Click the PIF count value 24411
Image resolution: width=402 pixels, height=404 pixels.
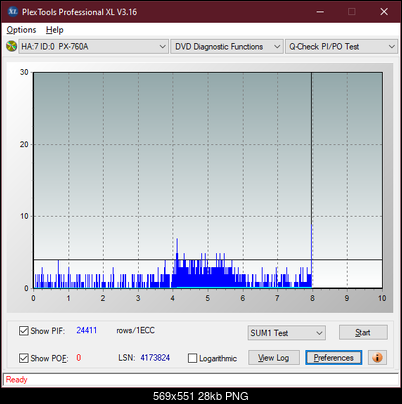click(x=87, y=330)
